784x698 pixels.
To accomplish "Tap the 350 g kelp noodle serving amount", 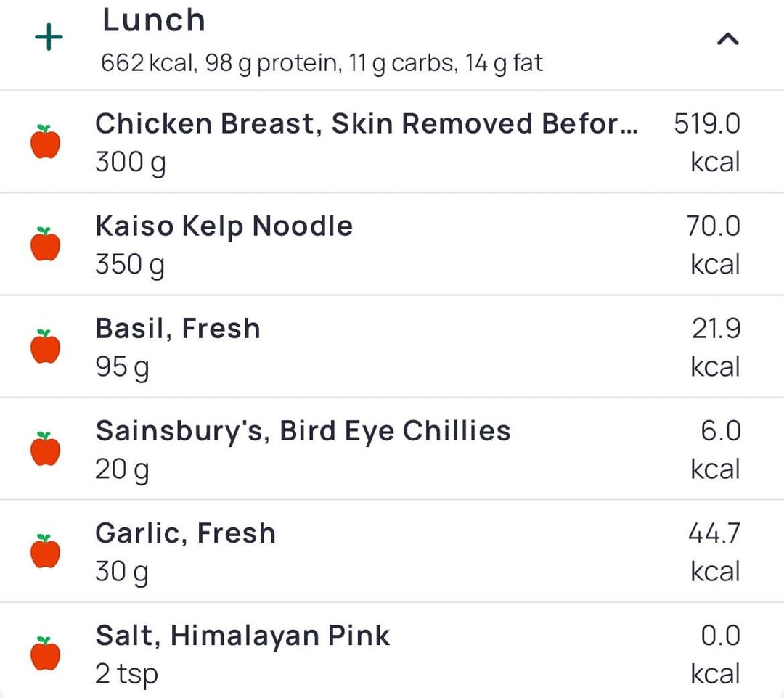I will point(130,266).
